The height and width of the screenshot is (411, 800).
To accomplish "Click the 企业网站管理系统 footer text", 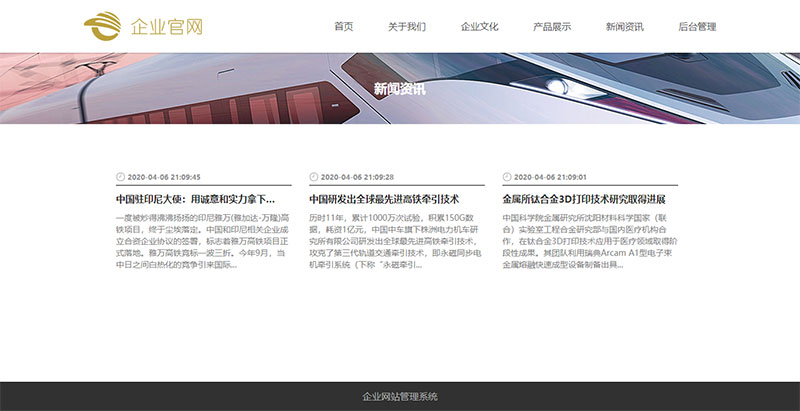I will (400, 397).
